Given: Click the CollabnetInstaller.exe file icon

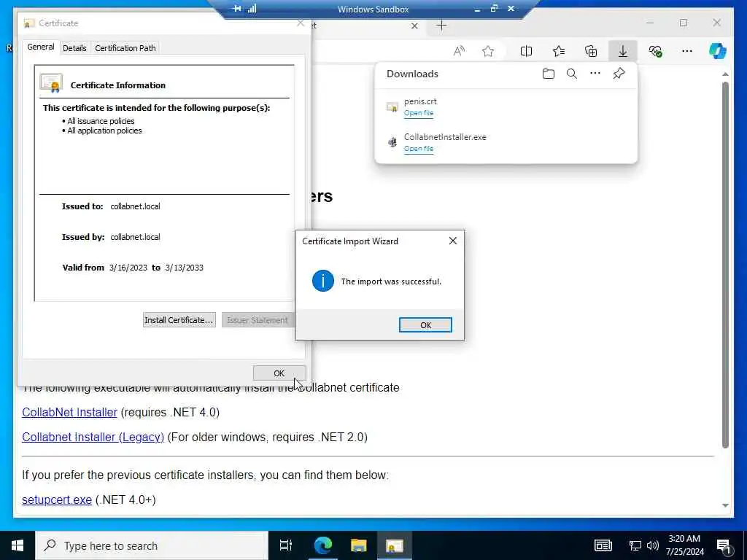Looking at the screenshot, I should 392,142.
